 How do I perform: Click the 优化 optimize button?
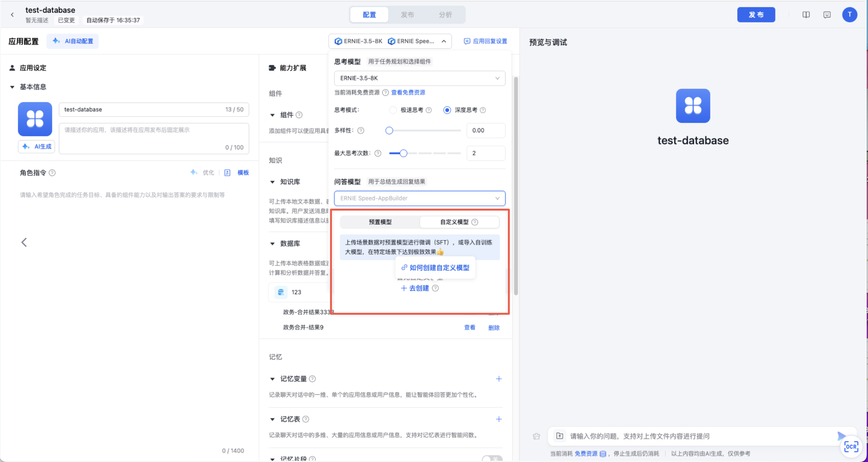point(202,173)
